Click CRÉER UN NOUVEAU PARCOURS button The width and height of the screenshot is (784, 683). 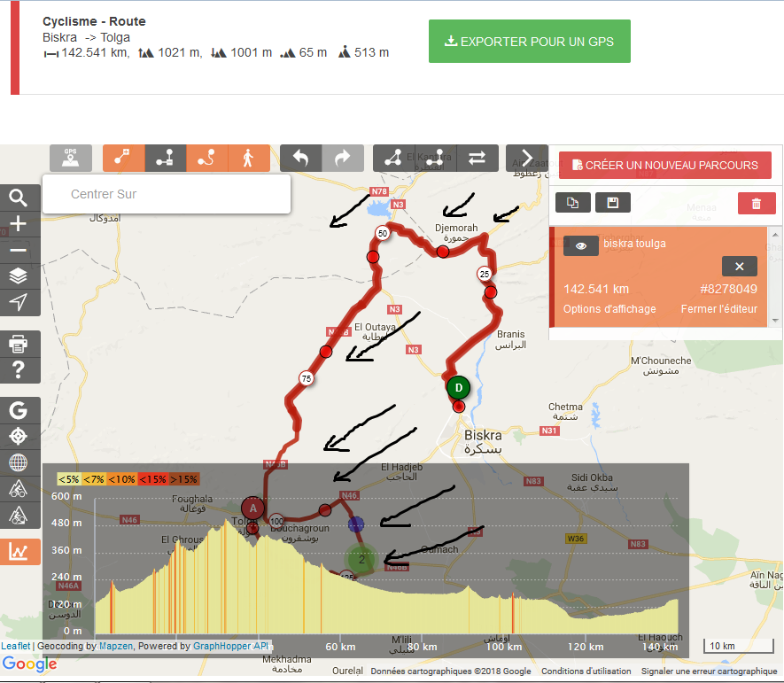[665, 165]
